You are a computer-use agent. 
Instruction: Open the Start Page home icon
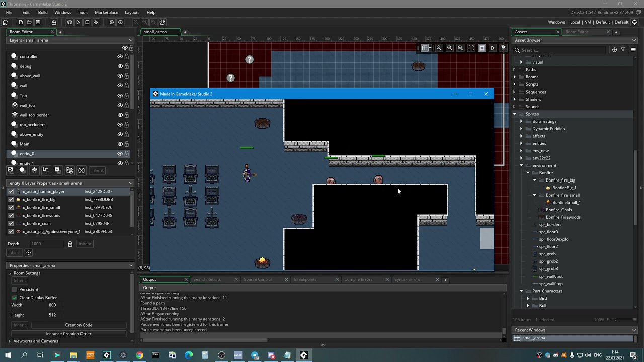[5, 22]
